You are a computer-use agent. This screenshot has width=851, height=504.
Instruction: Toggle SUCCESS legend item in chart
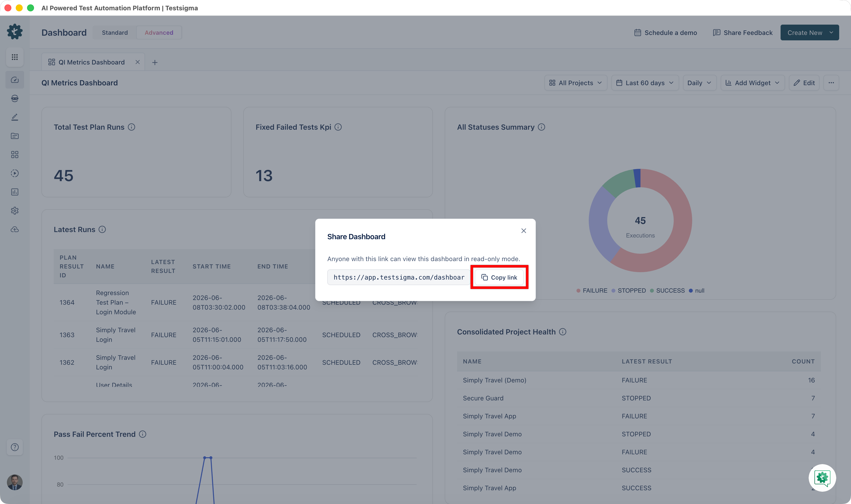(667, 291)
